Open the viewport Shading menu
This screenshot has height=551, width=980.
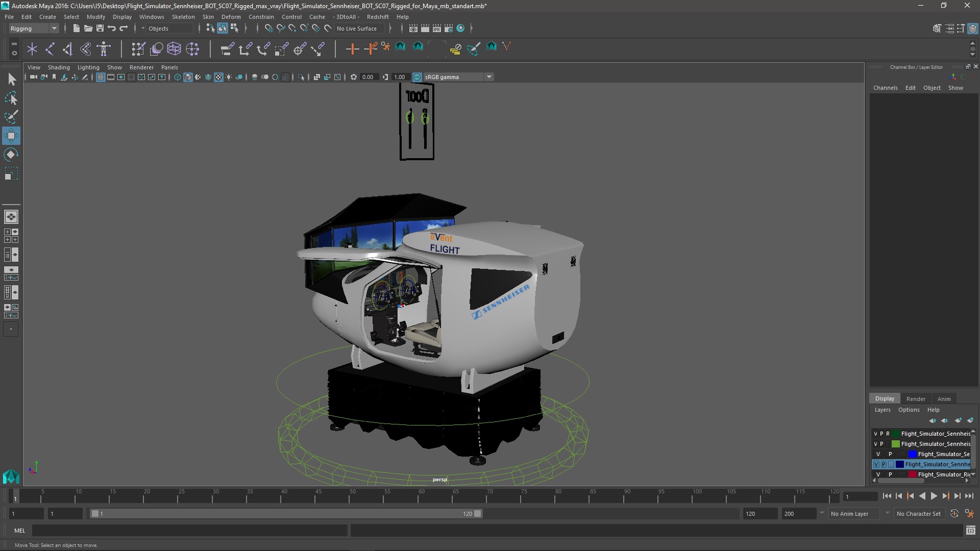59,67
